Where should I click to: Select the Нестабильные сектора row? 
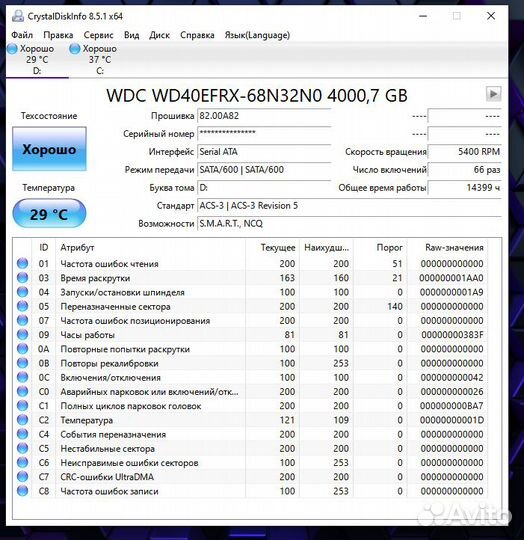tap(251, 448)
